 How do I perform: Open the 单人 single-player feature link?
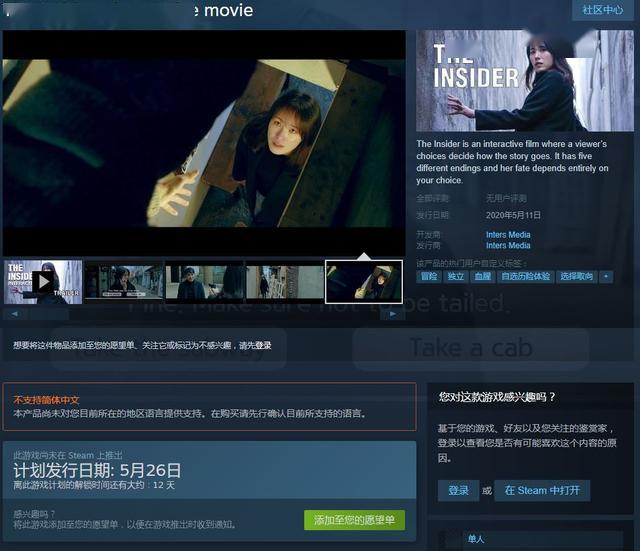[x=476, y=539]
